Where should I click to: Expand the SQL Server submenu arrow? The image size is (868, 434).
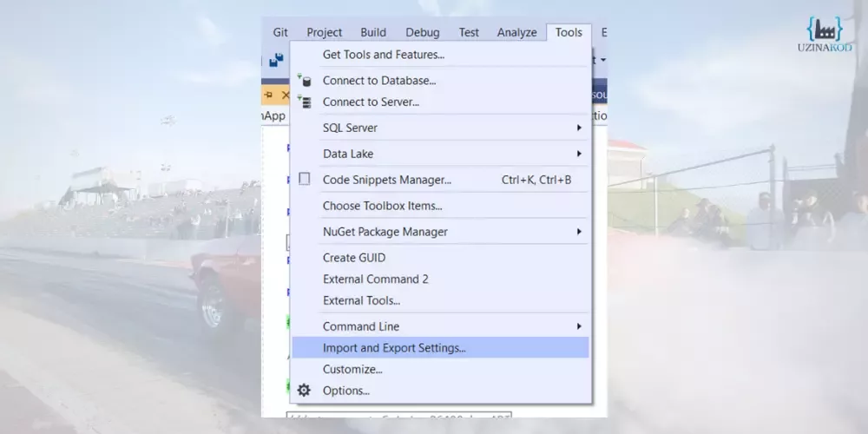[x=579, y=128]
